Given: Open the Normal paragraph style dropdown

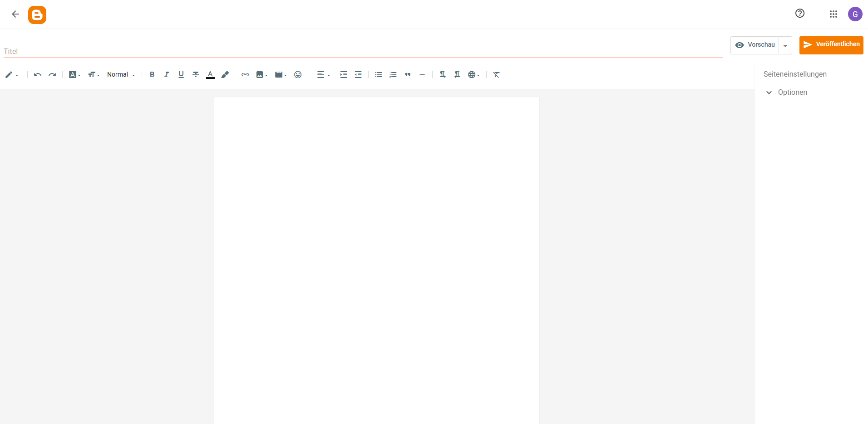Looking at the screenshot, I should (x=121, y=74).
